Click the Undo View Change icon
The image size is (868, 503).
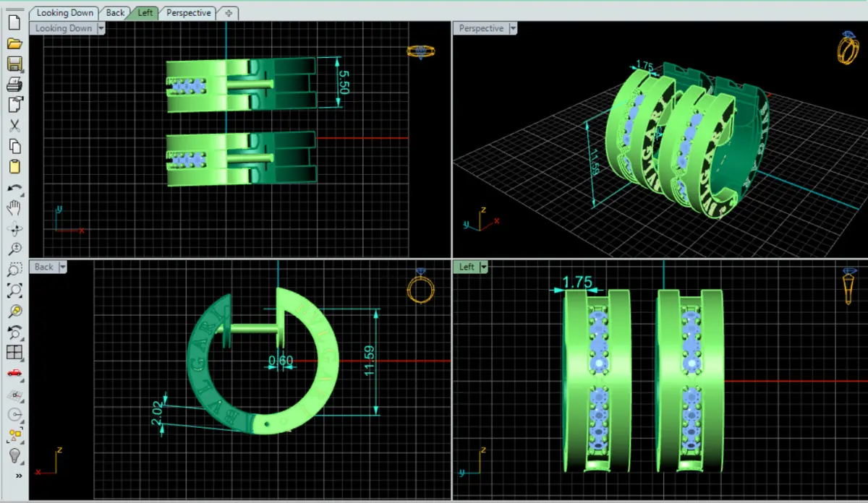(14, 332)
